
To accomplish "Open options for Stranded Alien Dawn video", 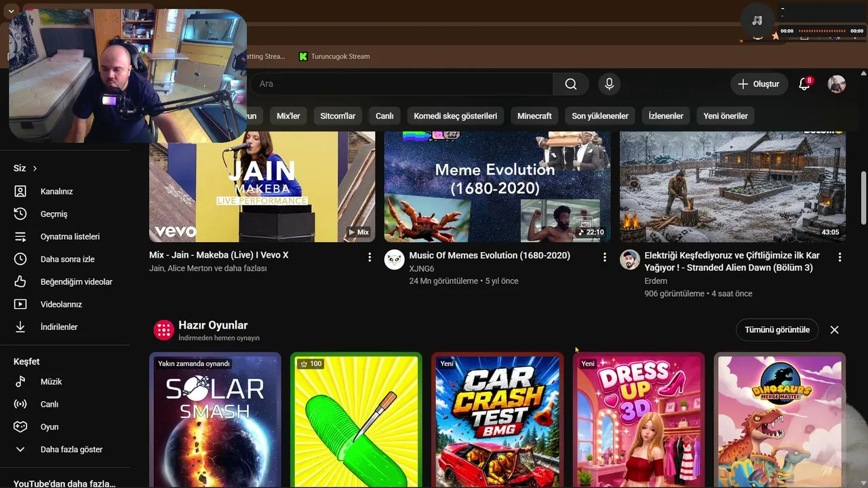I will (840, 257).
